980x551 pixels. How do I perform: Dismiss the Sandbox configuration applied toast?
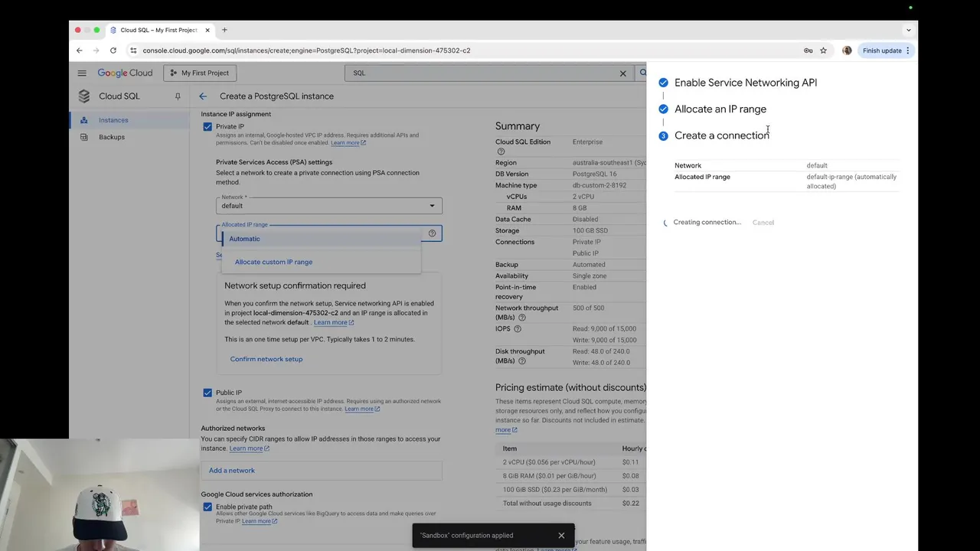561,536
